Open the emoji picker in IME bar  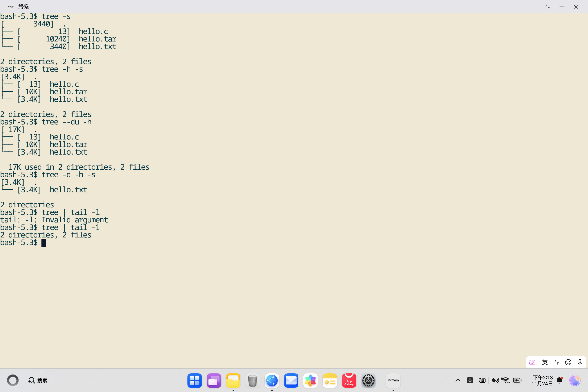tap(568, 362)
